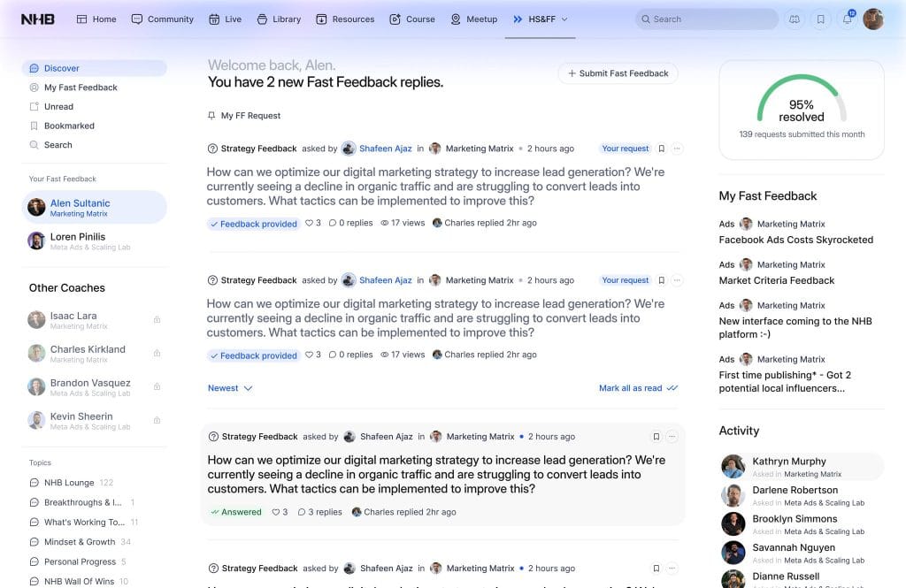The height and width of the screenshot is (588, 906).
Task: Open the open-book icon beside search bar
Action: (795, 19)
